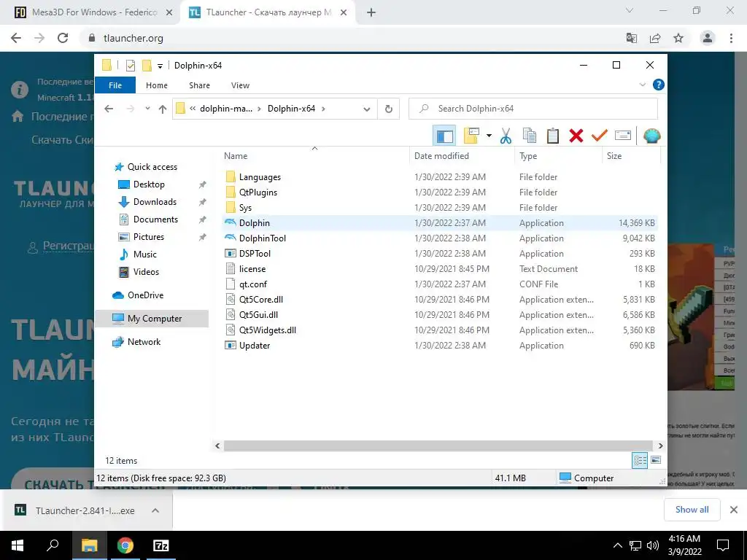Select the qt.conf file
The image size is (747, 560).
click(440, 284)
